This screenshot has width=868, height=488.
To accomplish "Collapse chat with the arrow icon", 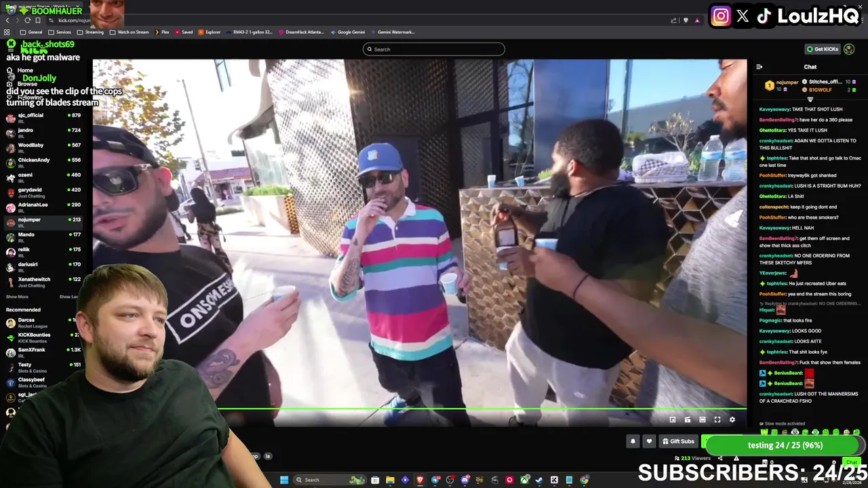I will tap(759, 66).
